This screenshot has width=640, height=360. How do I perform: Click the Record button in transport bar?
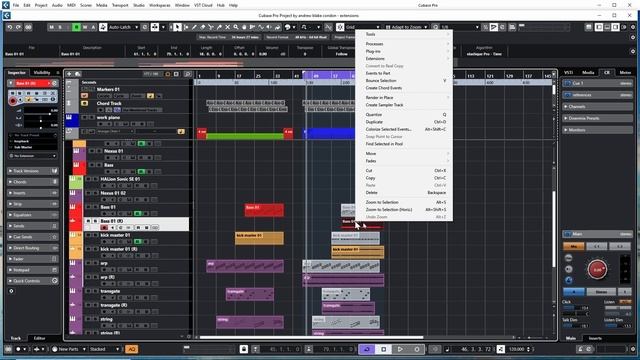(x=417, y=349)
